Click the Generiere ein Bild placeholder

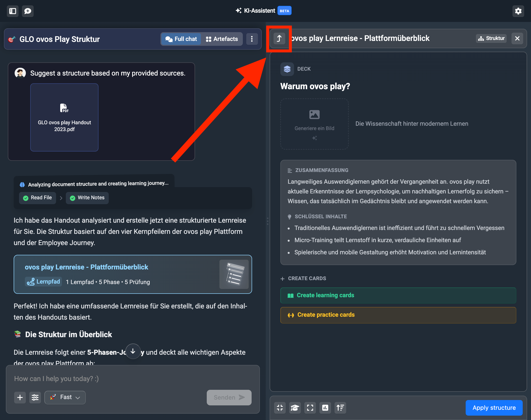pos(314,124)
